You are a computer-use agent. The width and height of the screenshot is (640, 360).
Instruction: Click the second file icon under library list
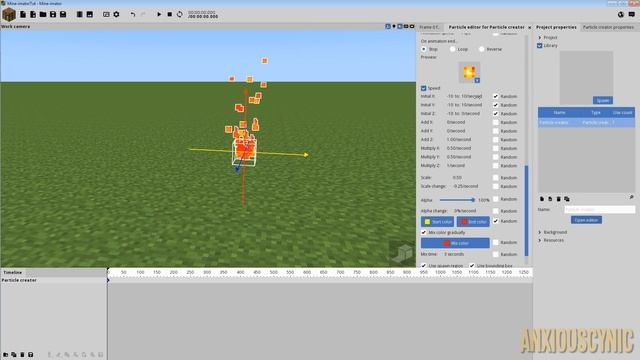(x=550, y=199)
